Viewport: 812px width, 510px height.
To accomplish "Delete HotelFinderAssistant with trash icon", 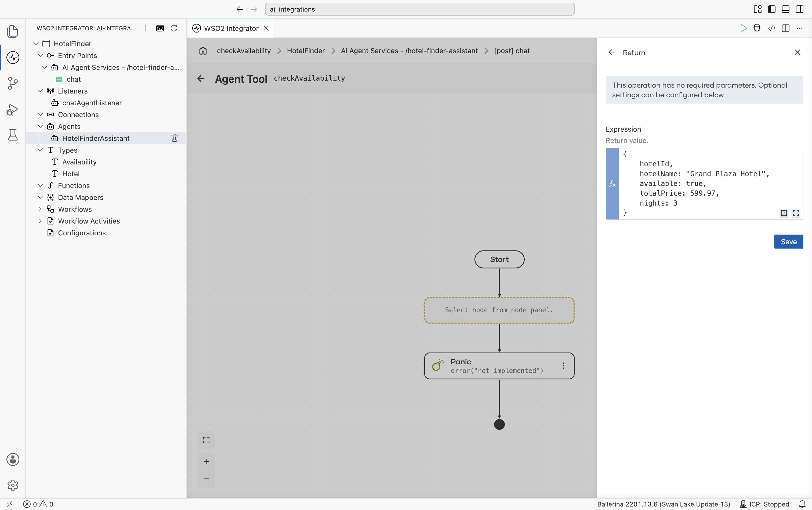I will pos(174,138).
